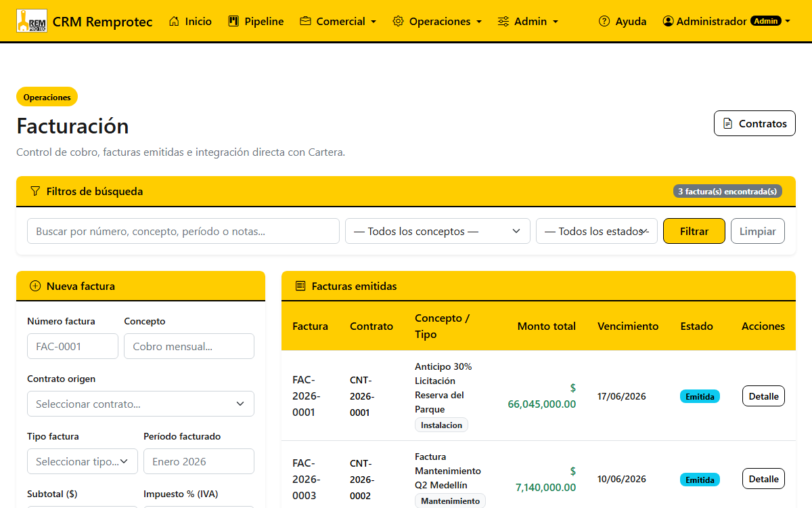
Task: Click the Emitida status badge dated 10/06/2026
Action: pos(700,480)
